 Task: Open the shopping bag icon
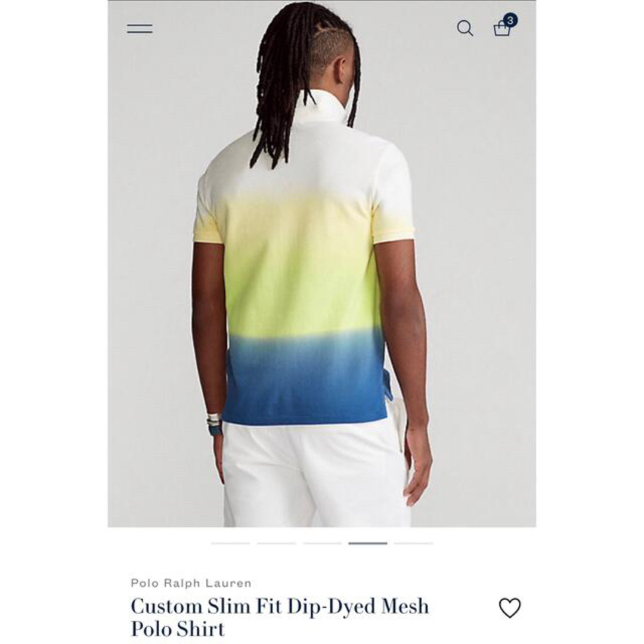point(501,29)
